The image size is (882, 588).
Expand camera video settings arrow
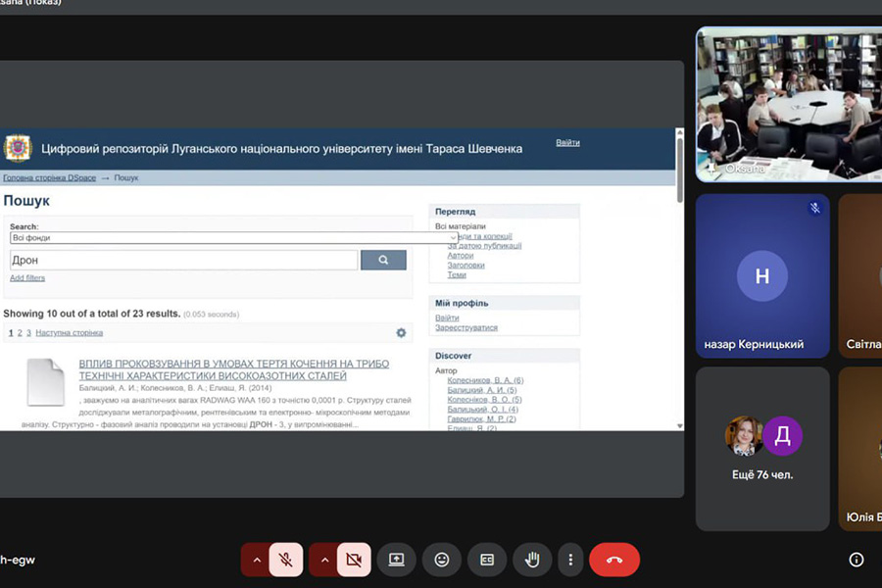click(x=324, y=560)
